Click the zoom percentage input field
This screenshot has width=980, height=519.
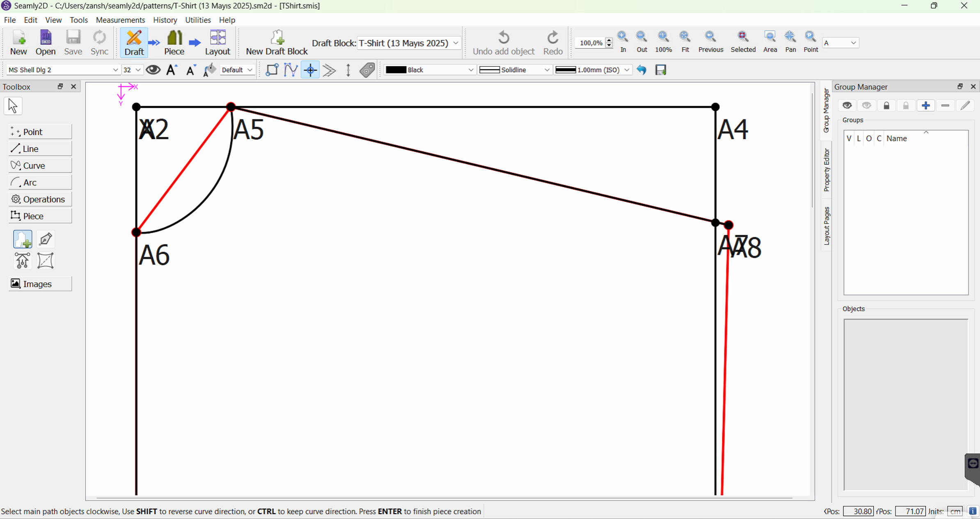[x=590, y=43]
